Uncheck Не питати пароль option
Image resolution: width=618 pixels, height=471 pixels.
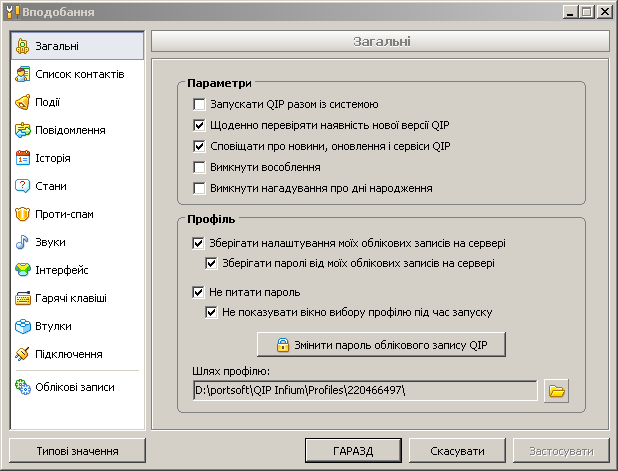click(x=198, y=293)
